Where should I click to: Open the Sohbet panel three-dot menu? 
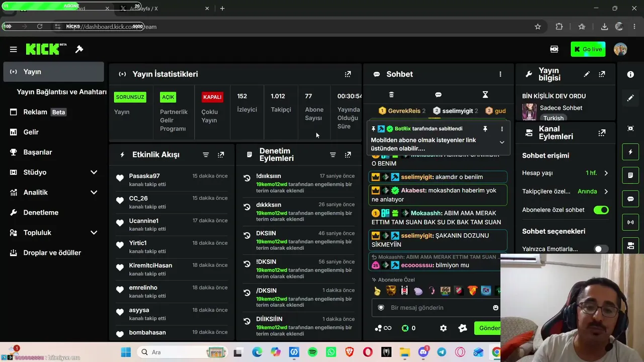[500, 74]
